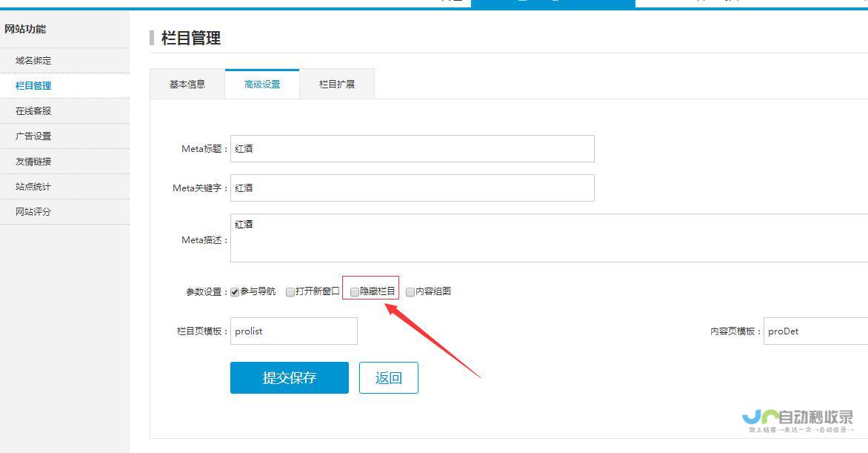Viewport: 868px width, 453px height.
Task: Click the 网站功能 sidebar header
Action: point(25,29)
